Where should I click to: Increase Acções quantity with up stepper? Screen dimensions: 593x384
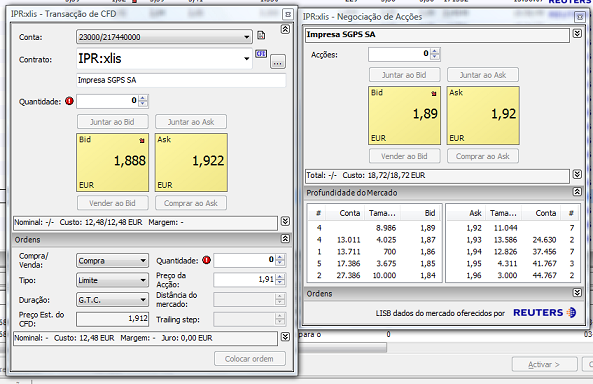(435, 51)
